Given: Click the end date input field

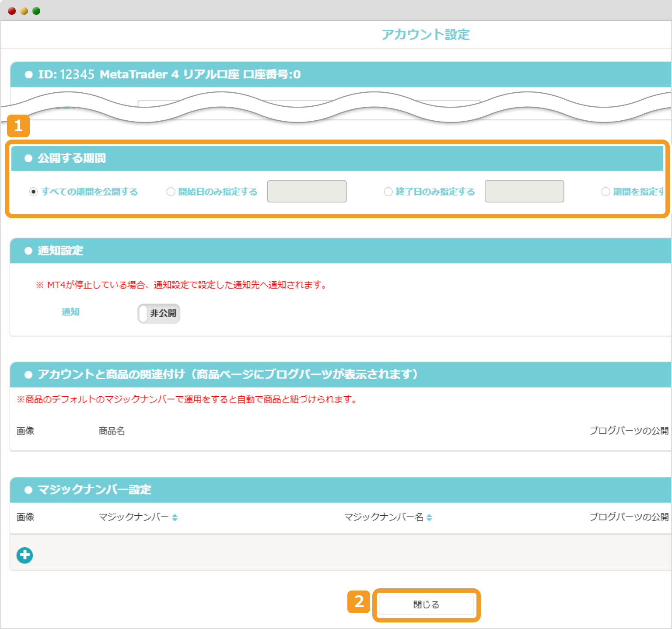Looking at the screenshot, I should (524, 191).
